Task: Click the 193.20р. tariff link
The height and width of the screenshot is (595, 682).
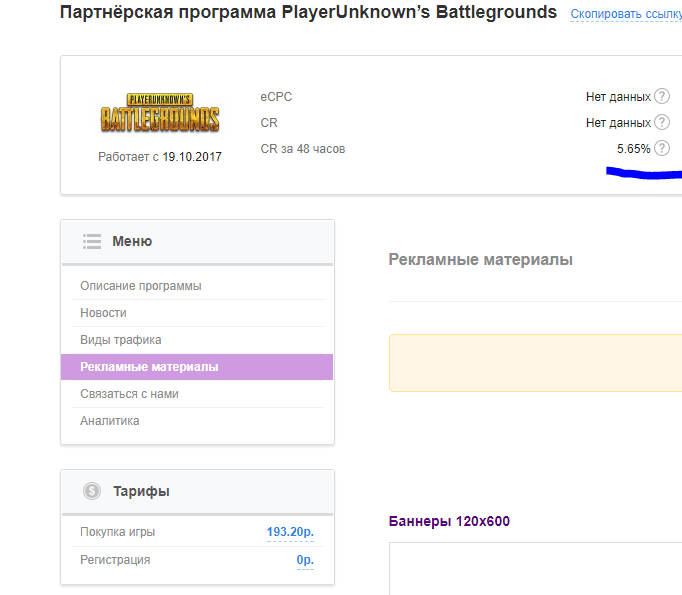Action: [290, 532]
